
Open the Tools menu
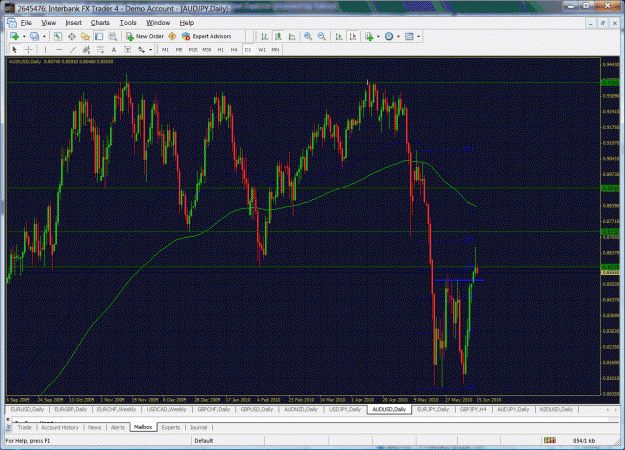(128, 23)
